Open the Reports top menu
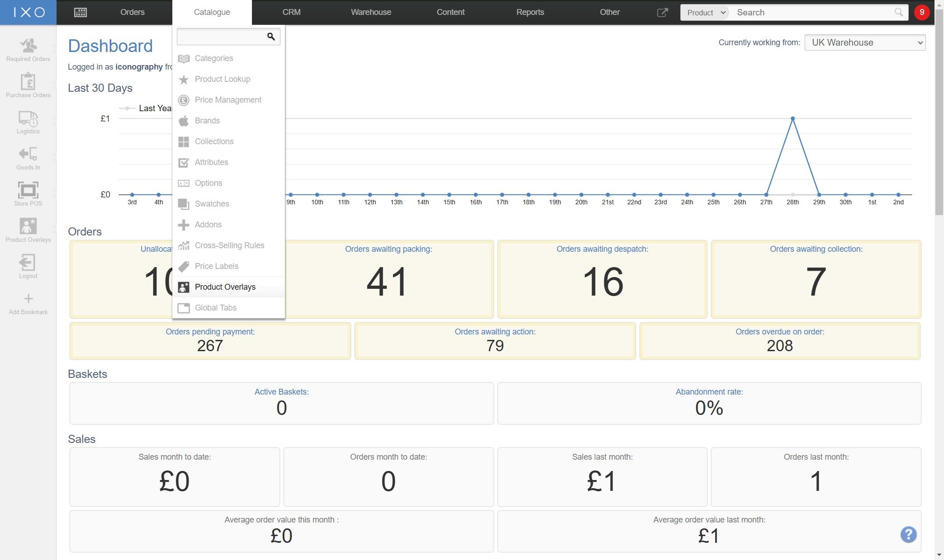Viewport: 944px width, 560px height. point(530,12)
